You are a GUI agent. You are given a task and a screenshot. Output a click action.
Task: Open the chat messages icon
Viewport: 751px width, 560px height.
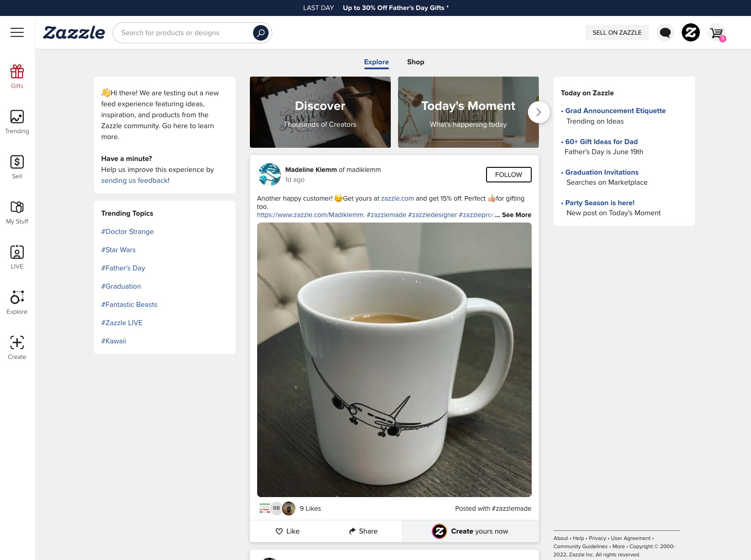click(665, 32)
